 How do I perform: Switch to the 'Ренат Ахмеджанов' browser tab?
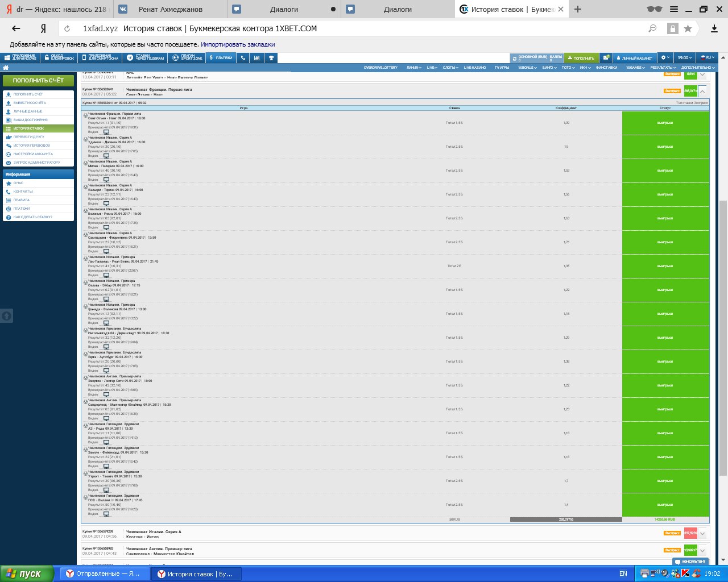171,9
